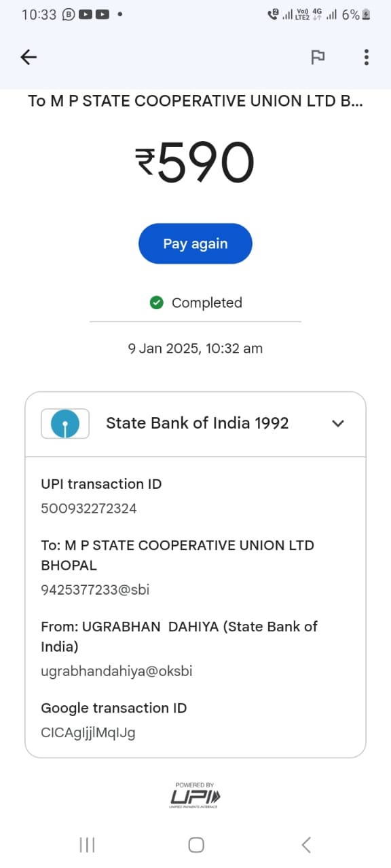Tap the ₹590 amount
The image size is (391, 868).
(x=195, y=164)
